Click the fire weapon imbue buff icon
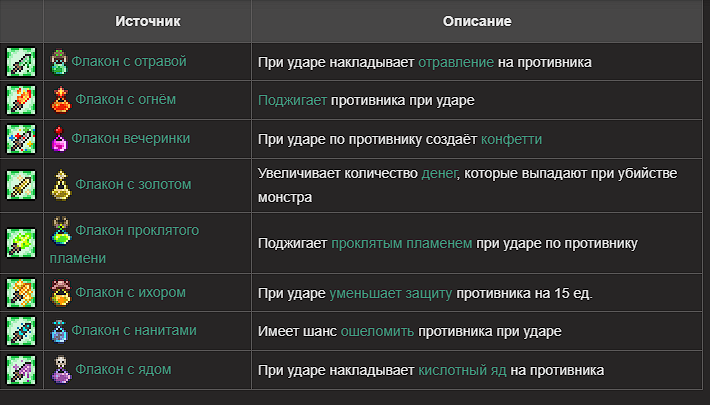The image size is (710, 405). tap(21, 101)
